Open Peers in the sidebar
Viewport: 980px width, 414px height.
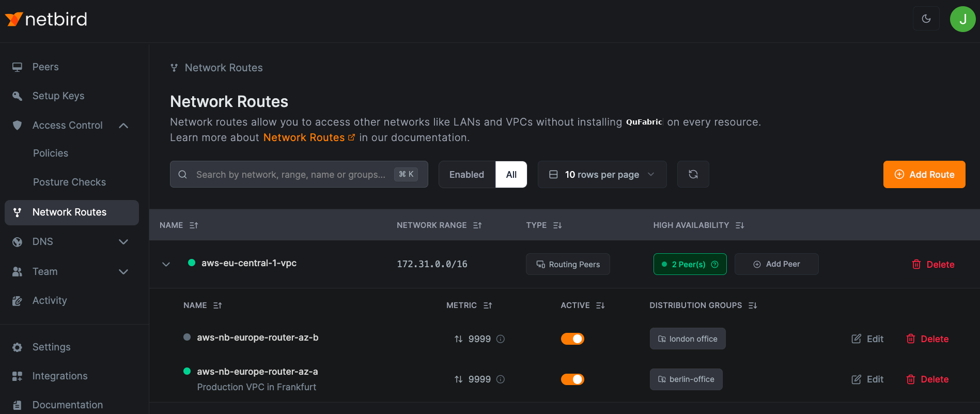[45, 67]
